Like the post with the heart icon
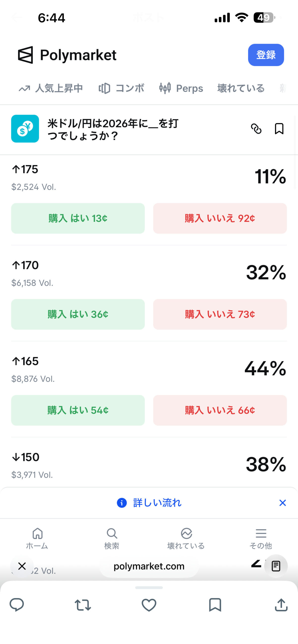Image resolution: width=298 pixels, height=644 pixels. click(x=149, y=605)
